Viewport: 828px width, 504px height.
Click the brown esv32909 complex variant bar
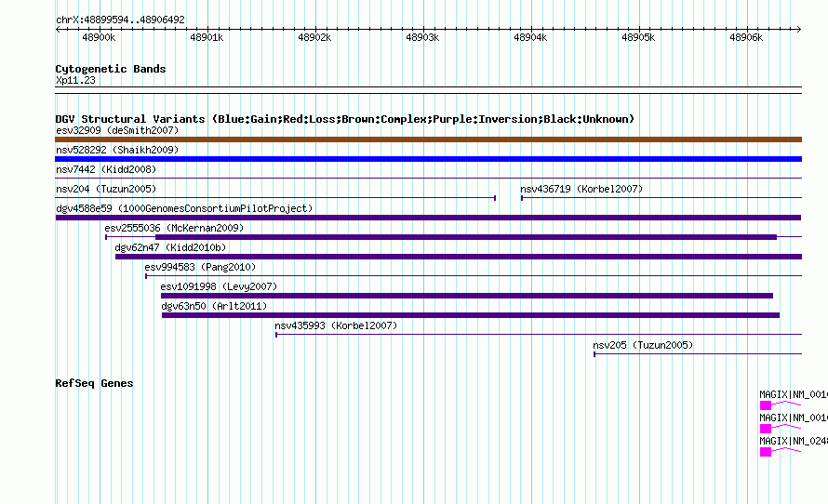click(428, 139)
